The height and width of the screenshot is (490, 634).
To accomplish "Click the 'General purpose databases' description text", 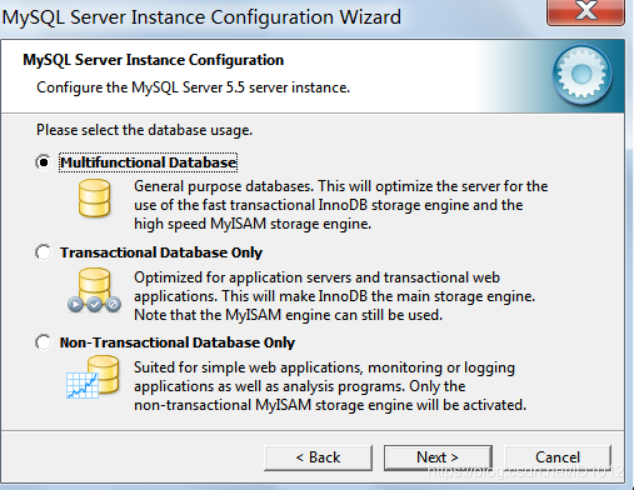I will (x=341, y=205).
